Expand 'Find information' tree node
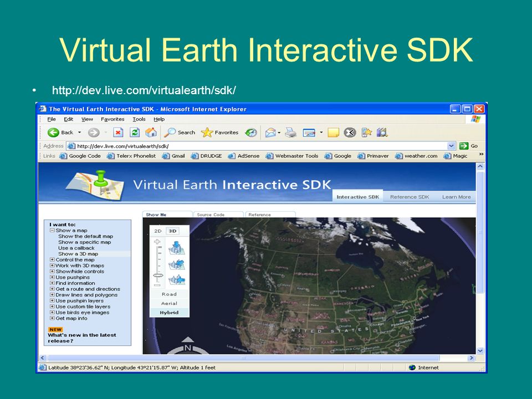This screenshot has width=532, height=399. (52, 283)
